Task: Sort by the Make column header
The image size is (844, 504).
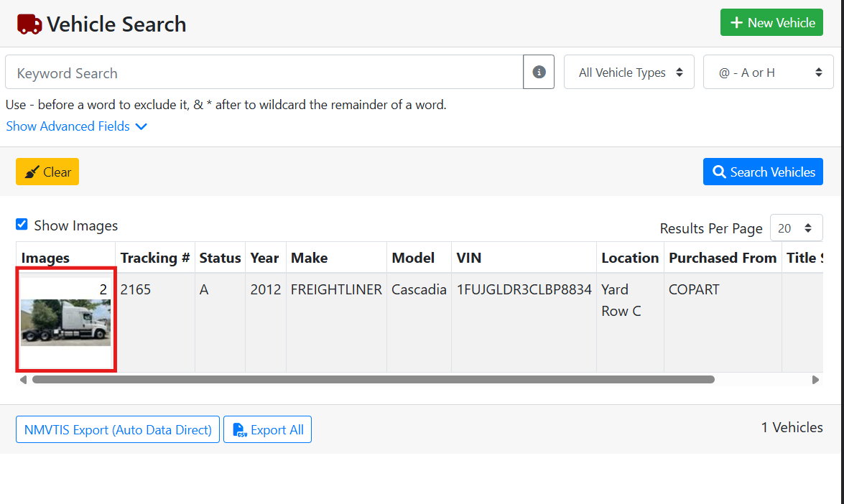Action: coord(336,258)
